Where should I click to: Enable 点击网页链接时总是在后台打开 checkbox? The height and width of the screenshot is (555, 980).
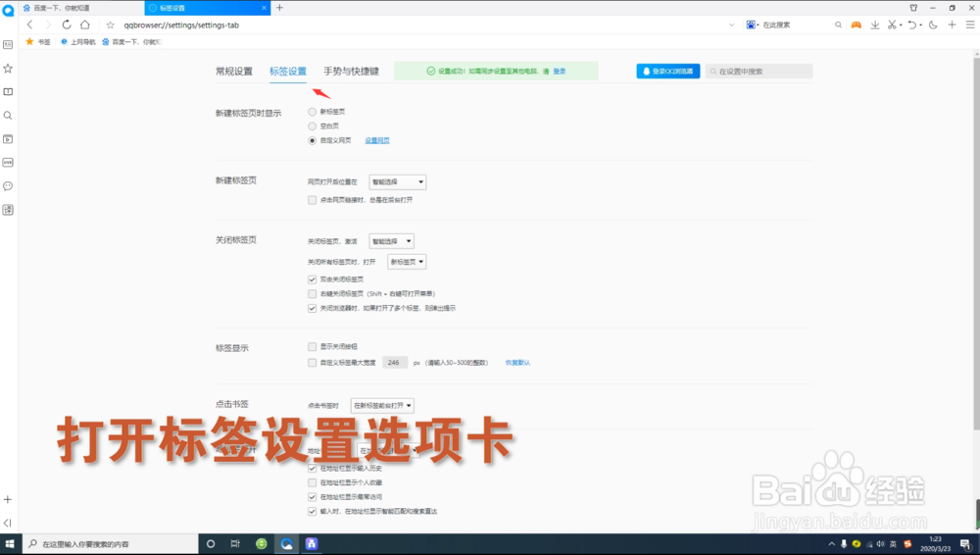coord(312,200)
